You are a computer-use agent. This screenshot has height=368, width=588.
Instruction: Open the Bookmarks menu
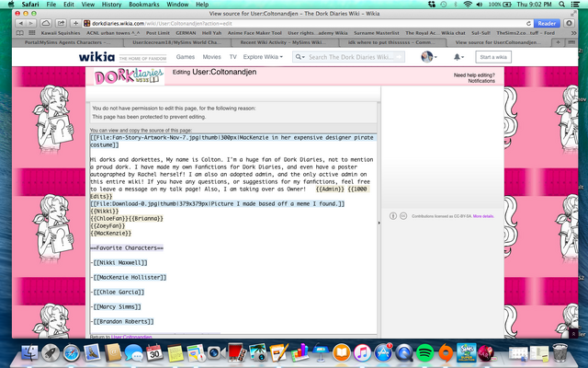tap(144, 5)
